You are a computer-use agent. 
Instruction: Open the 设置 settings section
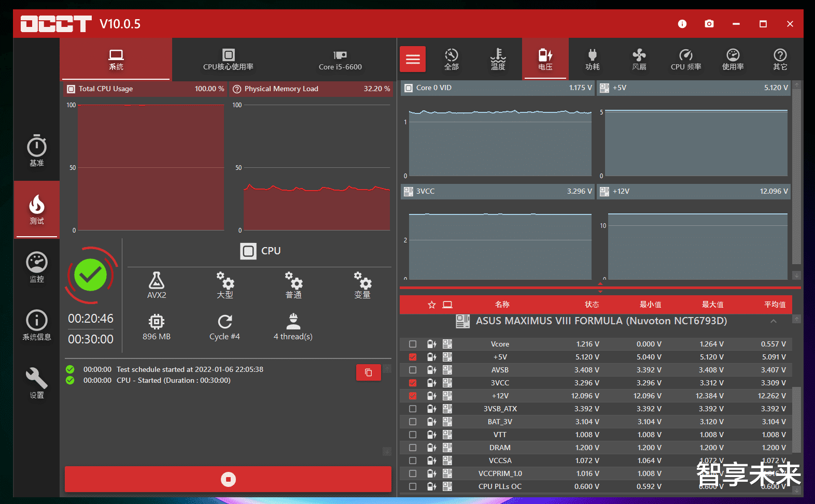(37, 383)
